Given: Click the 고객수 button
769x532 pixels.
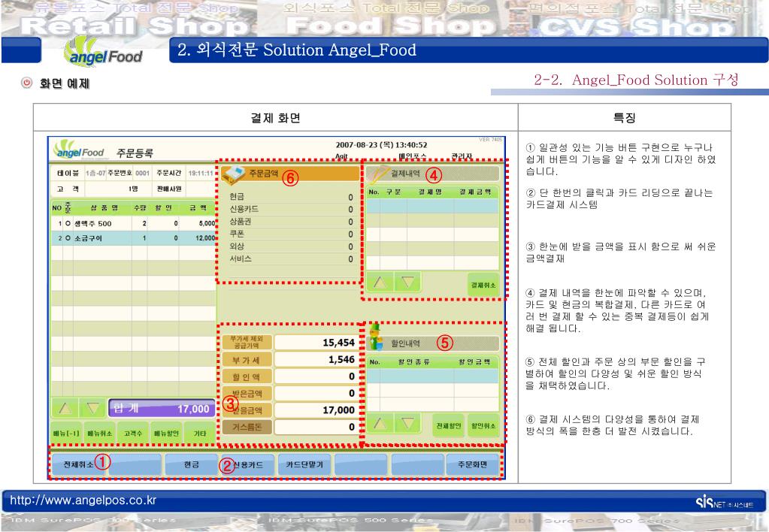Looking at the screenshot, I should 133,434.
